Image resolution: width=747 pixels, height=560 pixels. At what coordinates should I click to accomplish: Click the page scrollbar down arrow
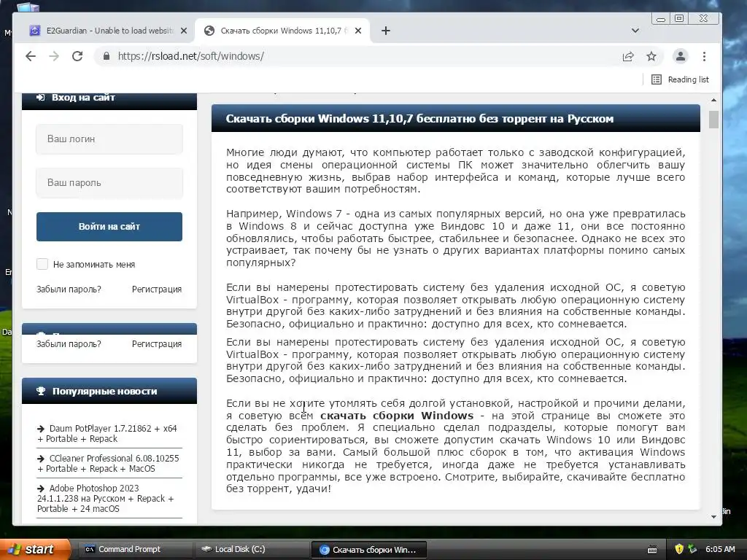(x=713, y=517)
